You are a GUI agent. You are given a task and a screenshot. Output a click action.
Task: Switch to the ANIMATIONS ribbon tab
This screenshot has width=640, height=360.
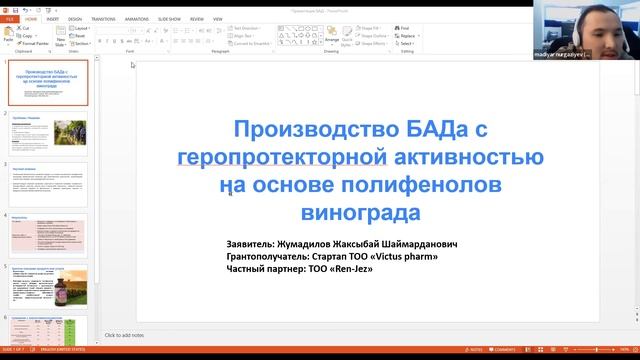137,19
